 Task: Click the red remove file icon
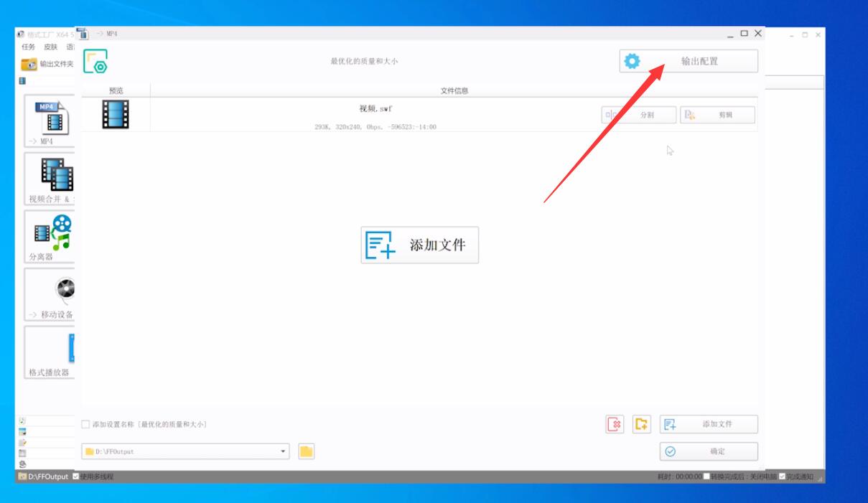point(615,424)
